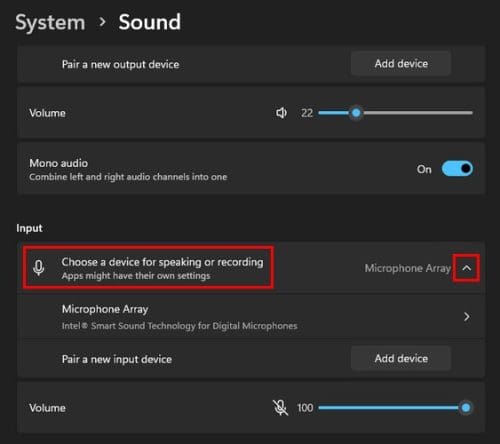Go to System in the breadcrumb
This screenshot has height=444, width=500.
click(x=50, y=23)
